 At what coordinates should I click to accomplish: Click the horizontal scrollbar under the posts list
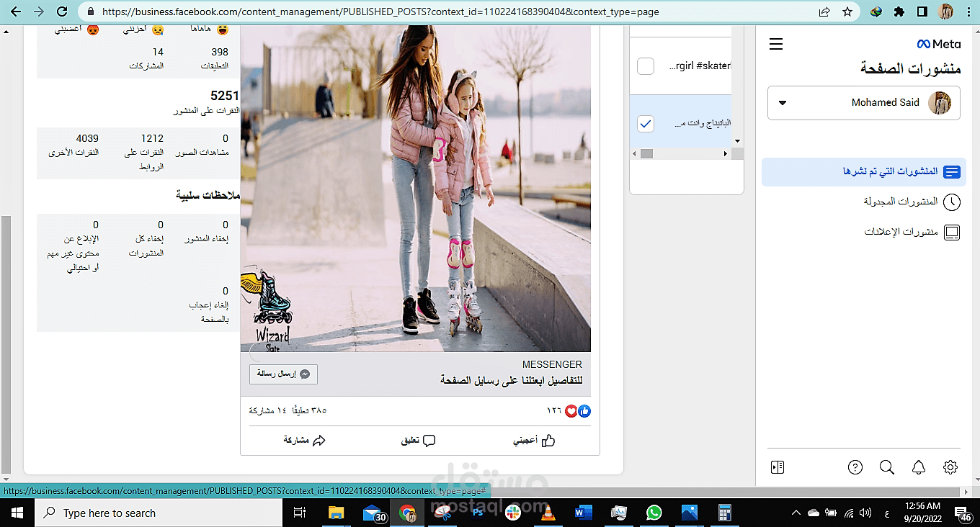point(646,153)
